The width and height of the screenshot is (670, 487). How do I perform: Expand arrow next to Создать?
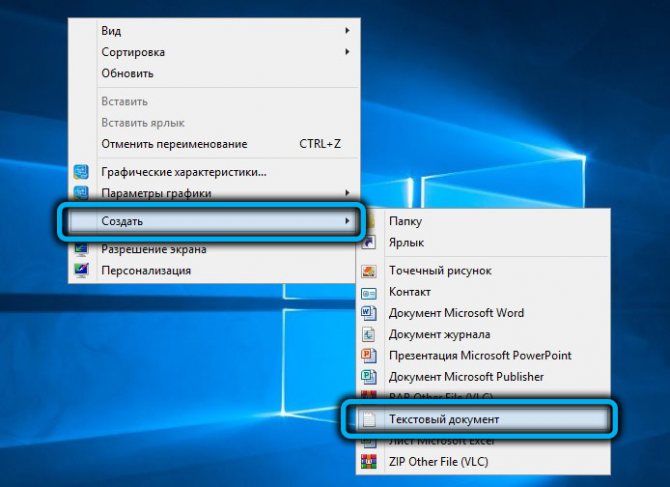click(347, 221)
